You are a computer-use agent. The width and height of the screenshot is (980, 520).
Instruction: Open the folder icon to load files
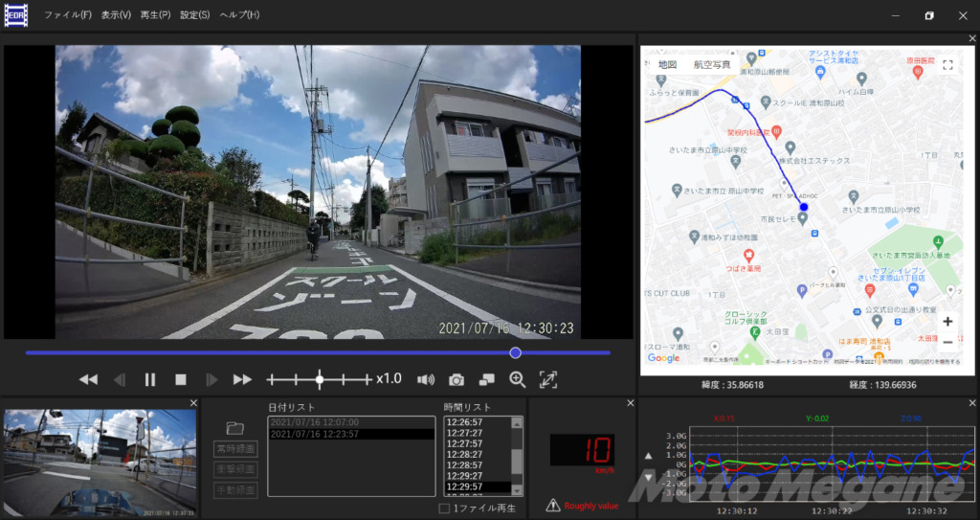tap(235, 427)
